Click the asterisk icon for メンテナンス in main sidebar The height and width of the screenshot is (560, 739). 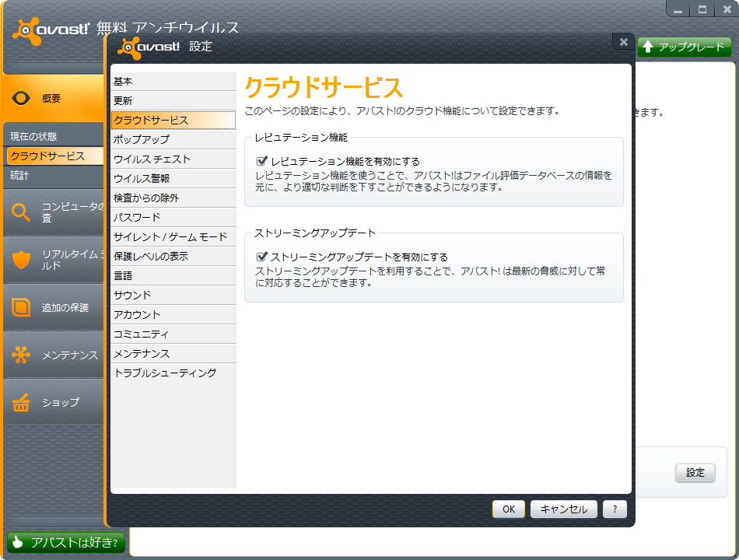21,355
